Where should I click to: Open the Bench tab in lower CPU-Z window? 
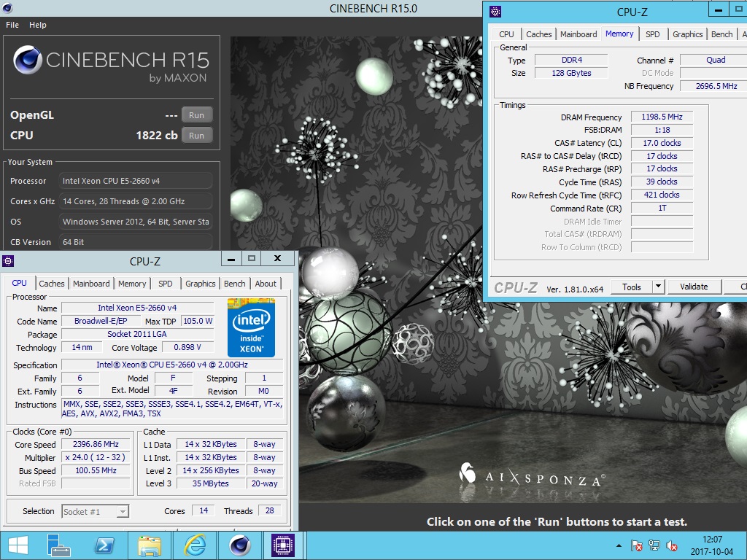click(234, 284)
